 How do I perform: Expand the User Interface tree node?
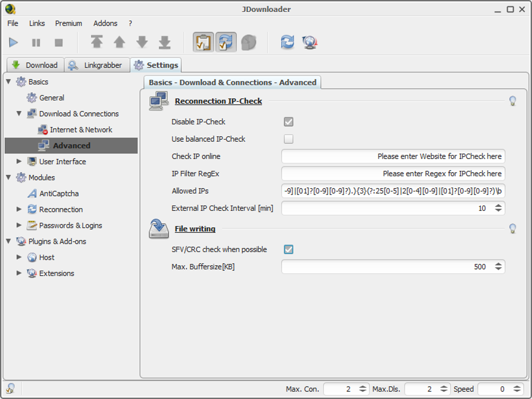19,162
